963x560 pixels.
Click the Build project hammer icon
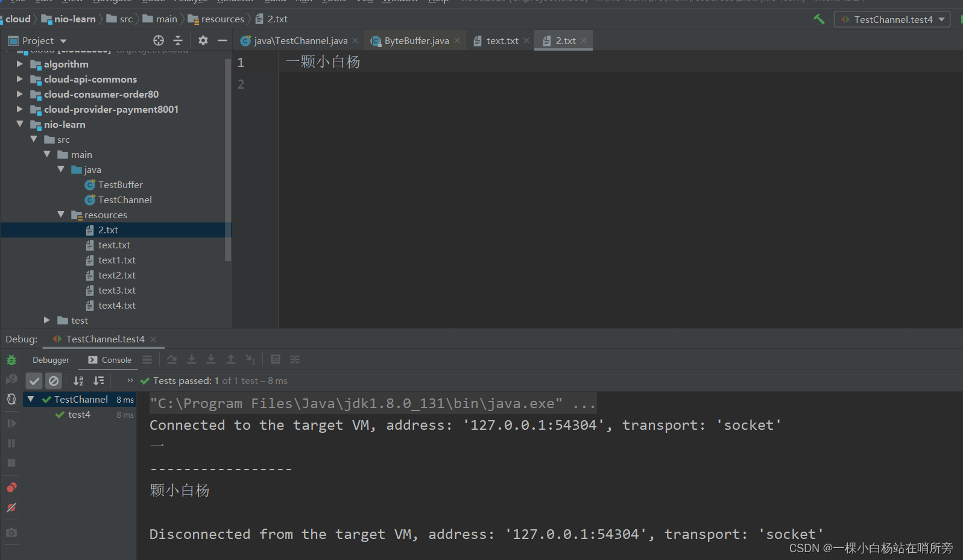point(819,19)
